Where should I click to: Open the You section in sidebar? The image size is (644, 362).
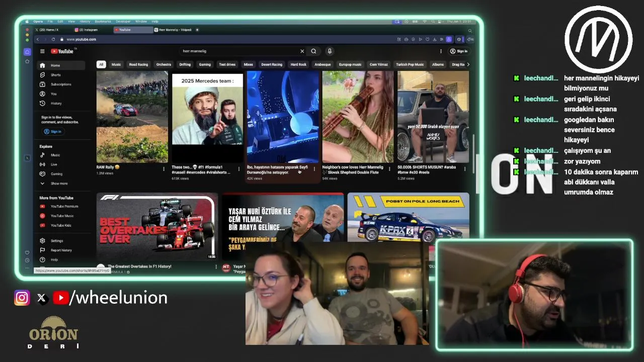coord(60,94)
